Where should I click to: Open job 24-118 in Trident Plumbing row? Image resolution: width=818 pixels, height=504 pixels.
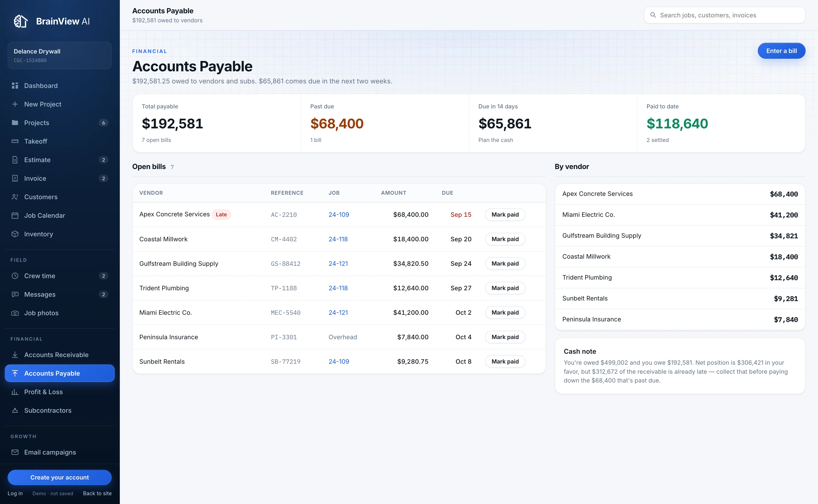338,288
